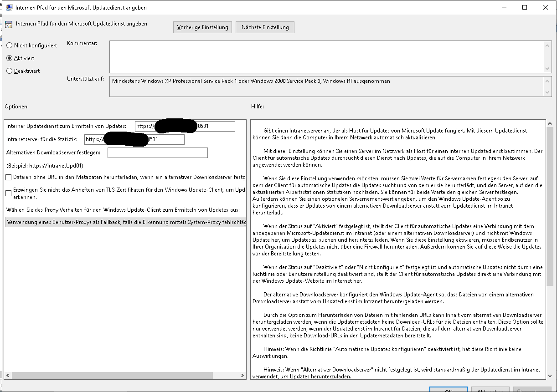The image size is (557, 392).
Task: Select the 'Aktiviert' radio button
Action: (10, 58)
